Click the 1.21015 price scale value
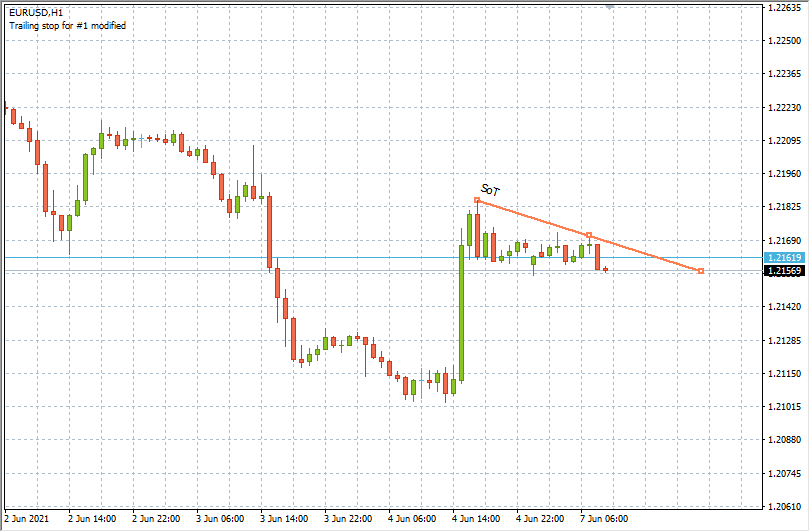Screen dimensions: 810x532 point(785,407)
